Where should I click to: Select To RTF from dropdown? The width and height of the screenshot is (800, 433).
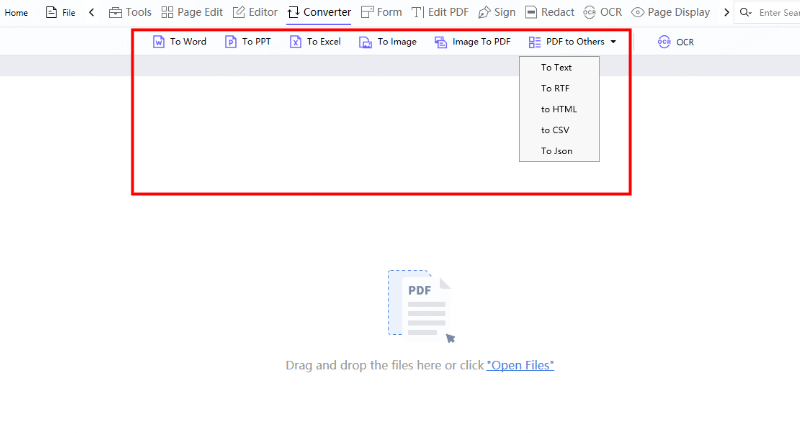[559, 88]
